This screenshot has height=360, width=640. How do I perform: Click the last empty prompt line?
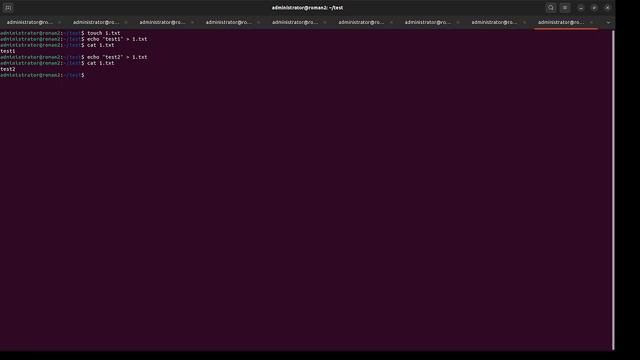[42, 76]
